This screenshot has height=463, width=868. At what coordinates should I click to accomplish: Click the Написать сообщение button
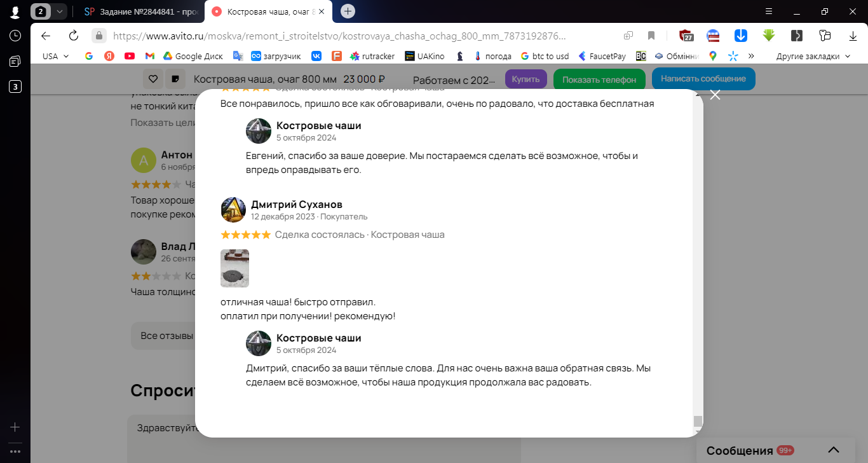[x=703, y=79]
